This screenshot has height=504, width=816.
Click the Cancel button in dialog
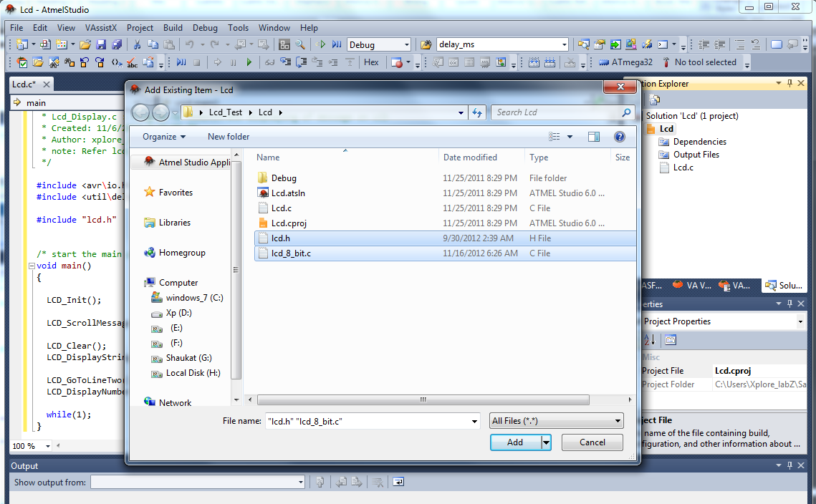tap(592, 442)
